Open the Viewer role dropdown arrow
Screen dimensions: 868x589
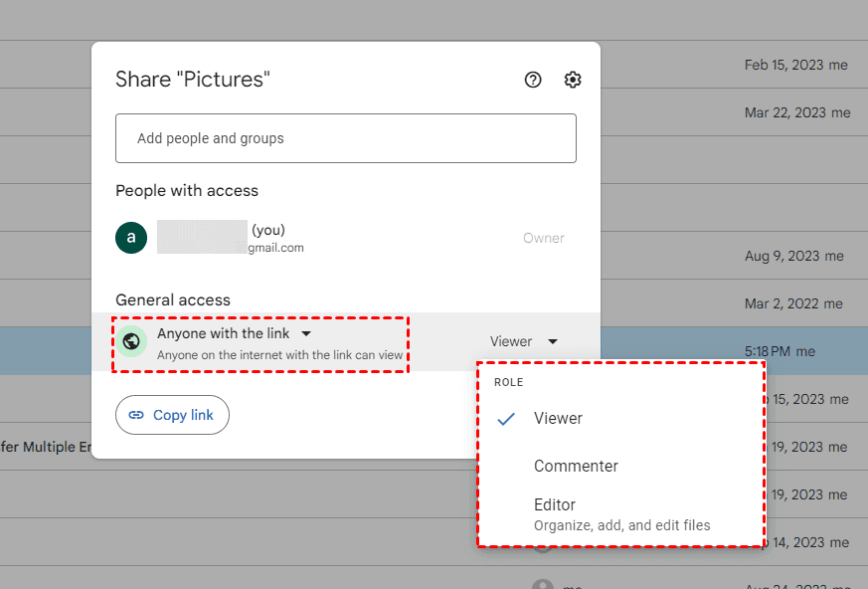click(553, 341)
